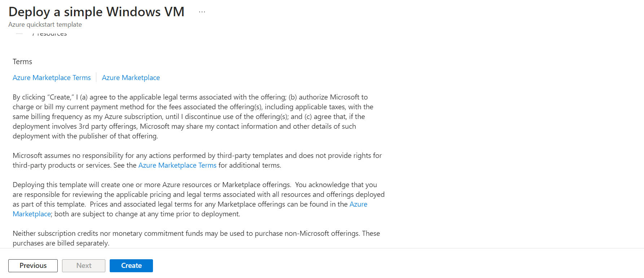
Task: Click the paragraph starting "Deploying this template"
Action: click(195, 185)
